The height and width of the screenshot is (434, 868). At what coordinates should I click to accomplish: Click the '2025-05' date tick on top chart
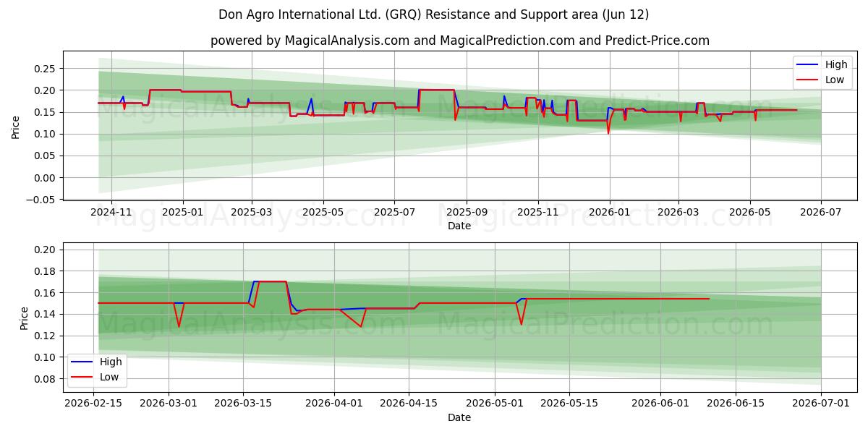coord(323,211)
